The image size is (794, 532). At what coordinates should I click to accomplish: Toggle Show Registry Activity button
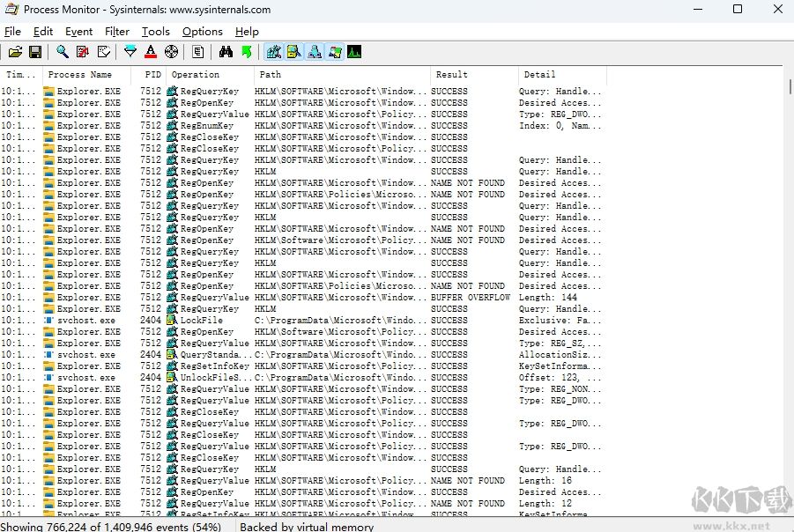click(x=273, y=52)
